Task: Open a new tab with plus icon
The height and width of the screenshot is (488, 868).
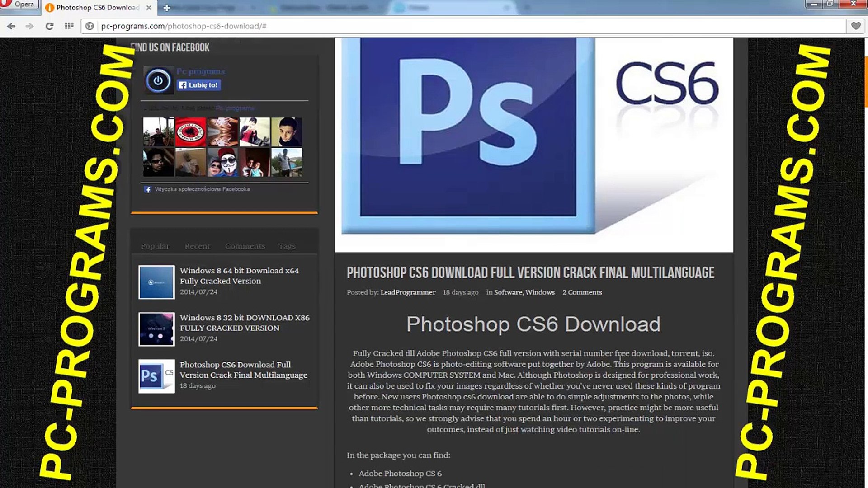Action: [x=166, y=8]
